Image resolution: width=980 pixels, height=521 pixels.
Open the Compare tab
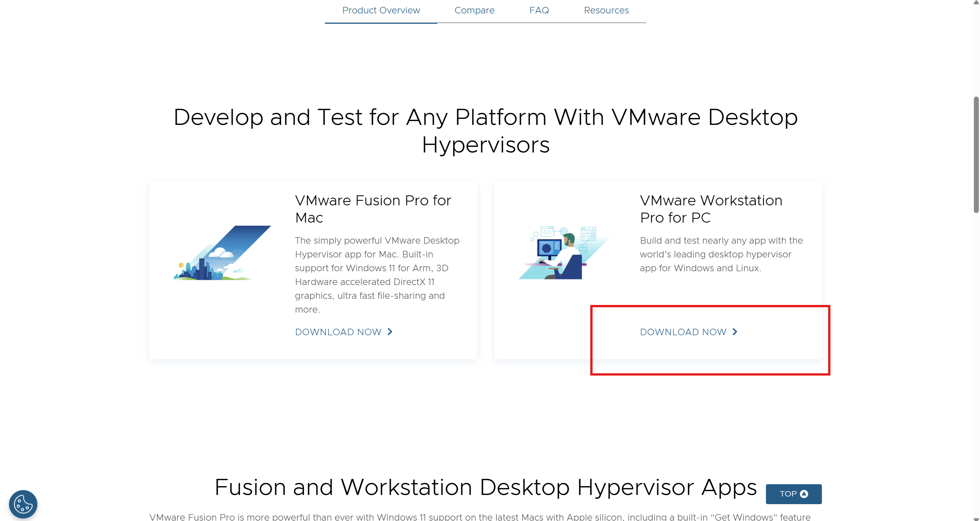[x=474, y=10]
